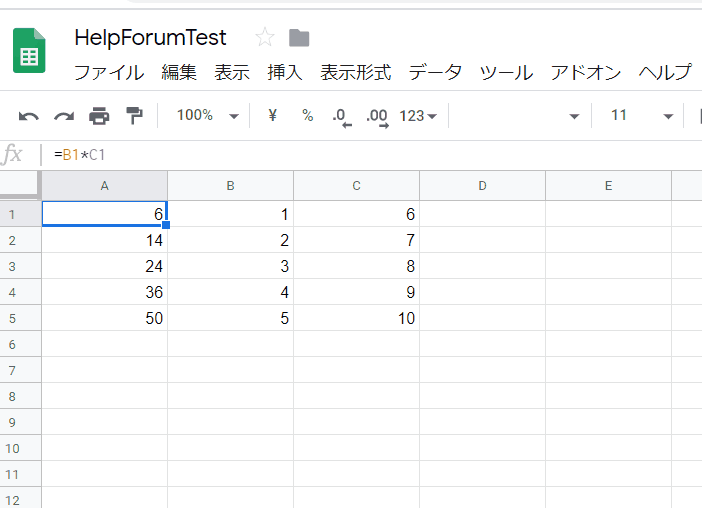The image size is (702, 508).
Task: Increase decimal places button
Action: pos(377,117)
